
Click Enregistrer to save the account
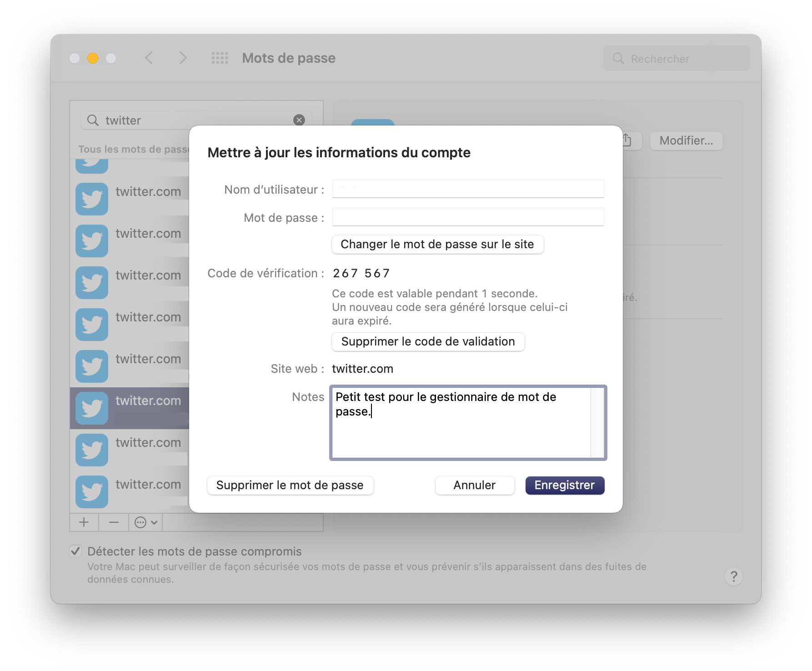coord(565,485)
